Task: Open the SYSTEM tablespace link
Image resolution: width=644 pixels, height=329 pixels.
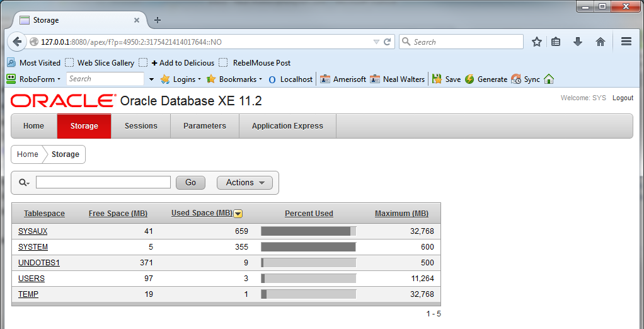Action: pos(33,247)
